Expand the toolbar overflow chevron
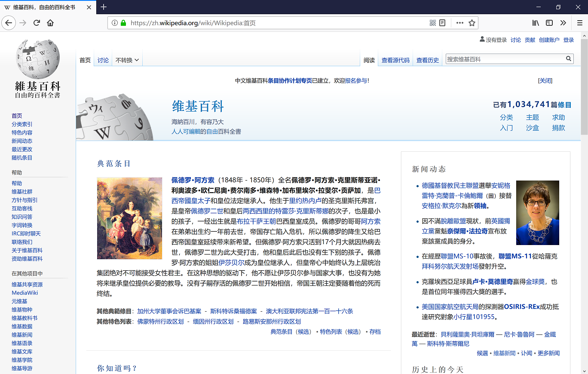This screenshot has height=374, width=588. (563, 23)
